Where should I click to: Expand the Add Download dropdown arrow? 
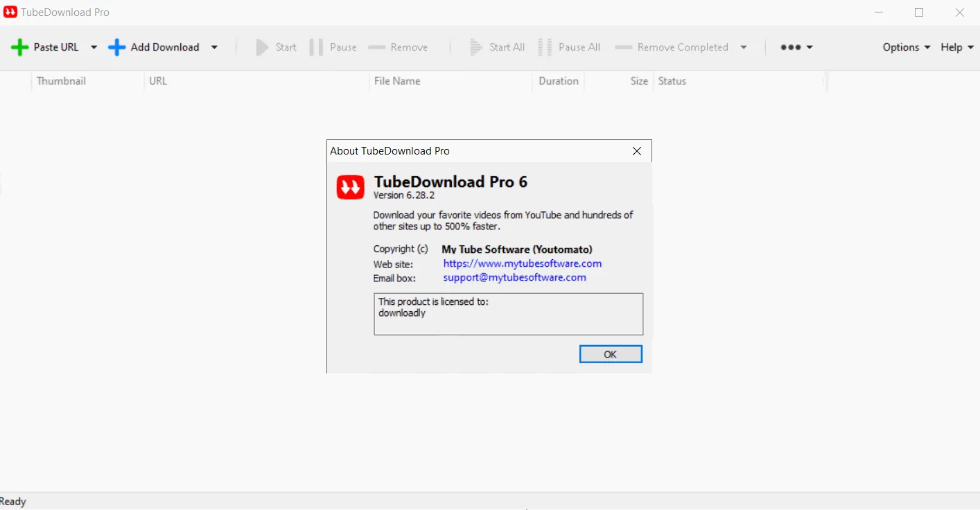214,47
